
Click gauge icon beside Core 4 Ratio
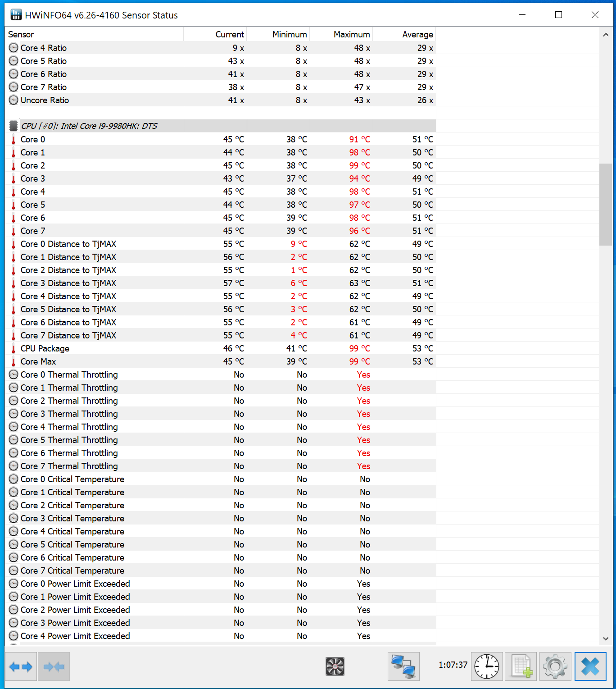[x=14, y=48]
